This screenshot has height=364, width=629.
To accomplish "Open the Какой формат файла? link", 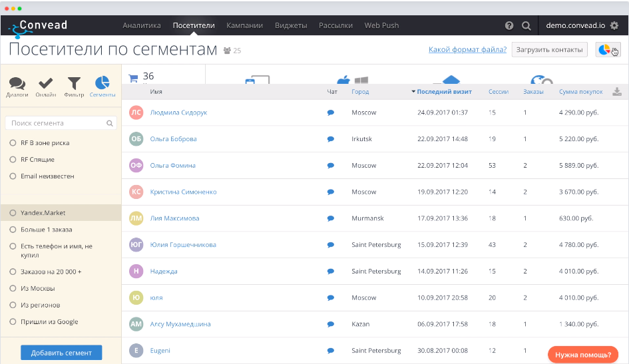I will pyautogui.click(x=467, y=50).
